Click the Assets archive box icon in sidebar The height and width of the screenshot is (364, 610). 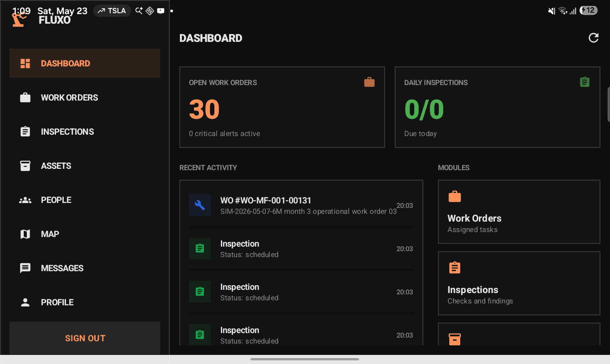coord(25,166)
